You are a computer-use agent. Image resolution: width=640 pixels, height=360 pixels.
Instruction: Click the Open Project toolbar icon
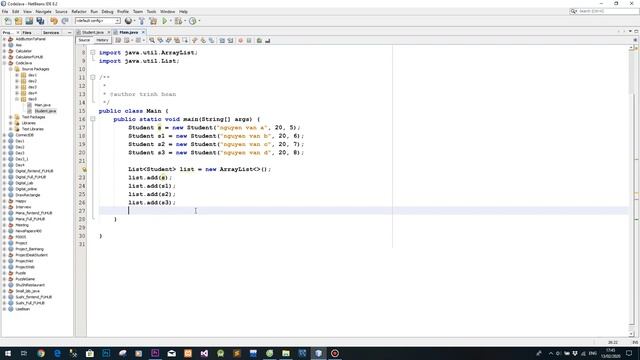[x=29, y=21]
